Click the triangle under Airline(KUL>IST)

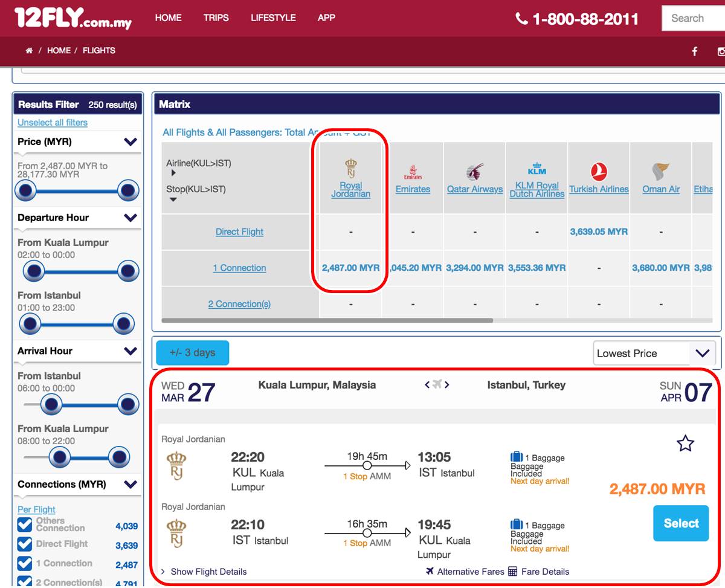coord(174,173)
